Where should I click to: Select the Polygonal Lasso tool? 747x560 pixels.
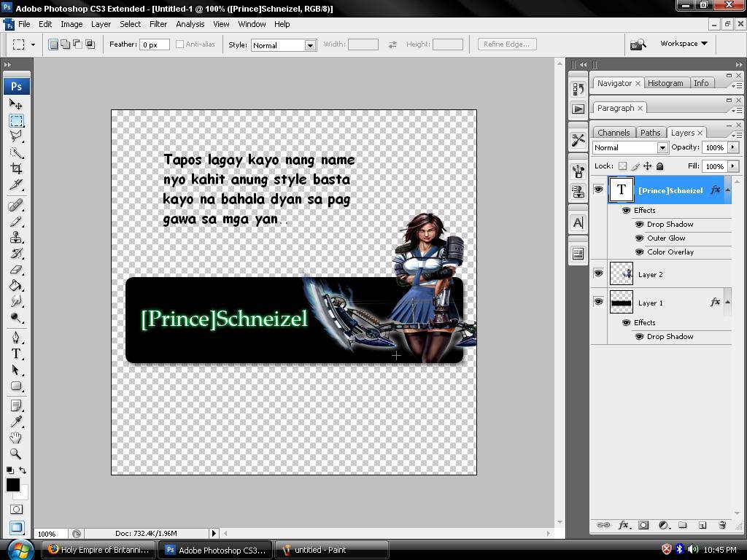pos(16,136)
